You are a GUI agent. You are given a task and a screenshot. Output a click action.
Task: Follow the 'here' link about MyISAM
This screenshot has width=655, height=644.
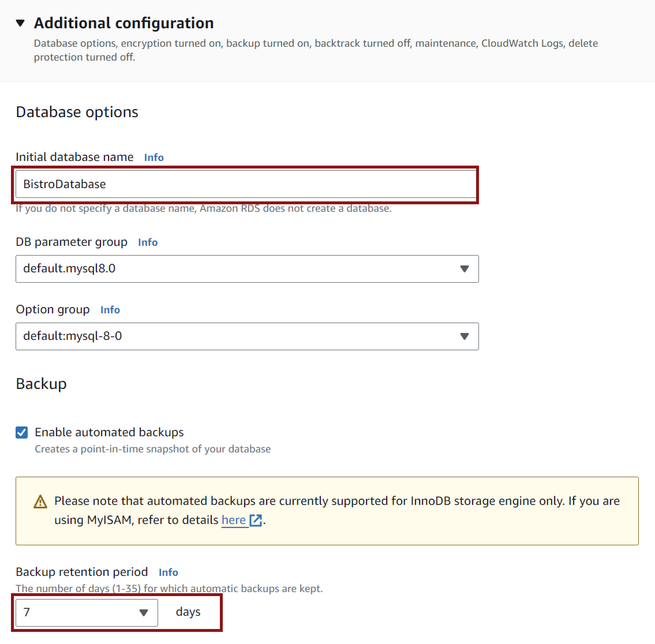[233, 520]
